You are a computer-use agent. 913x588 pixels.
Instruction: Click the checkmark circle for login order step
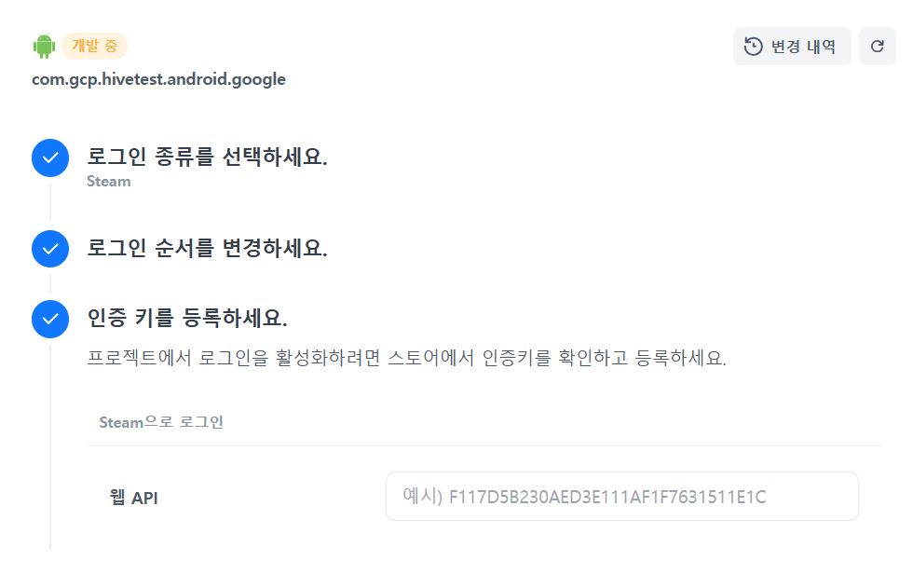coord(50,249)
